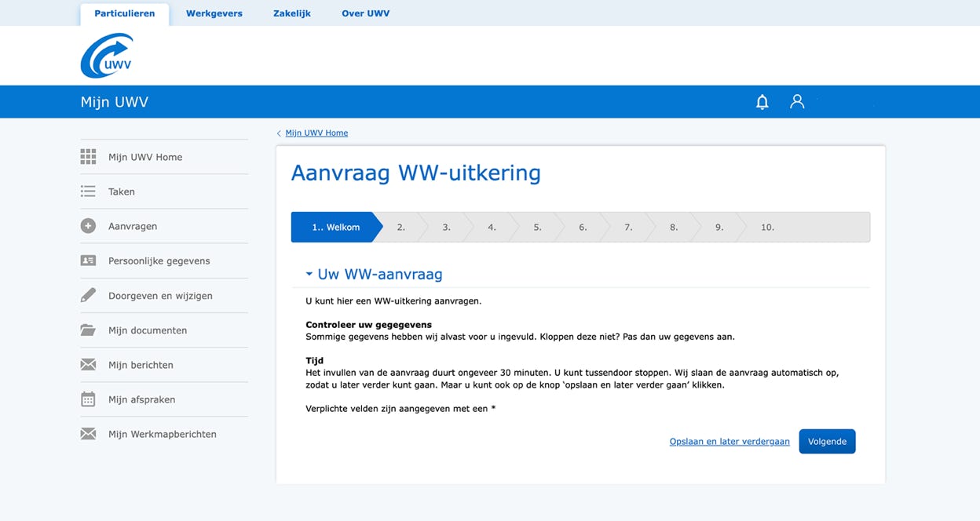The image size is (980, 521).
Task: Click the UWV logo
Action: click(107, 56)
